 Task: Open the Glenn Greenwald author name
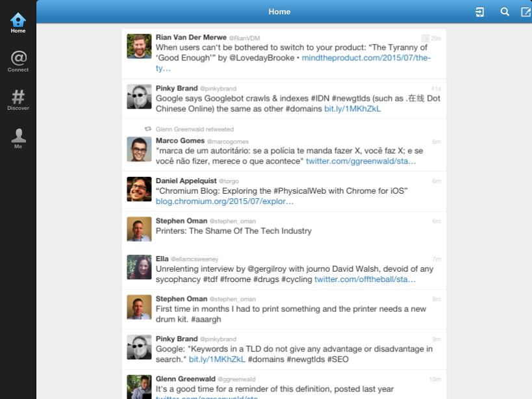[185, 379]
